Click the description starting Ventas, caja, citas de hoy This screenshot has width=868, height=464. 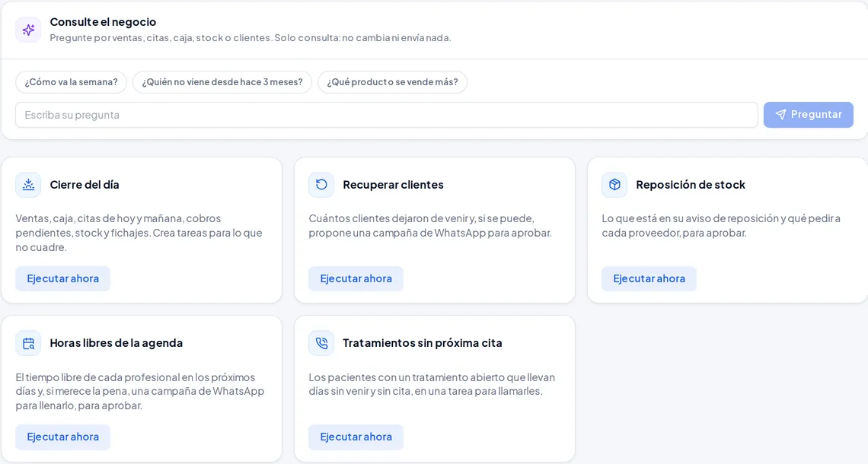[x=139, y=233]
